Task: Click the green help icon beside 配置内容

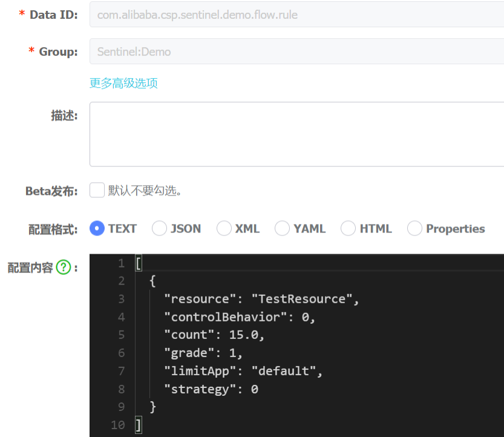Action: pos(64,267)
